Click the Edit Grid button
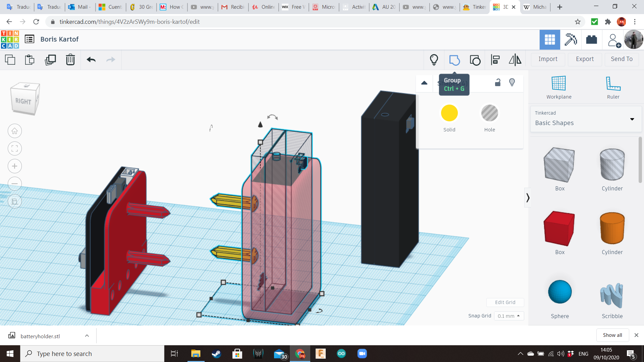The image size is (644, 362). (x=505, y=302)
